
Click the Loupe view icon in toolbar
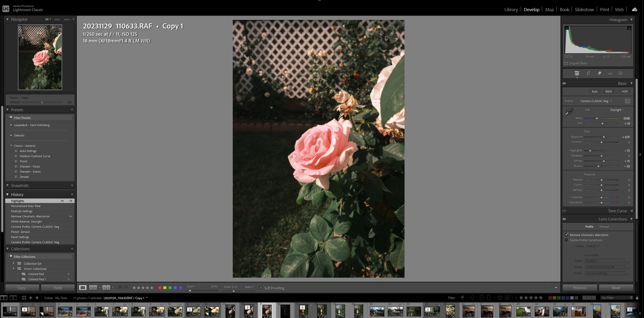pyautogui.click(x=83, y=287)
